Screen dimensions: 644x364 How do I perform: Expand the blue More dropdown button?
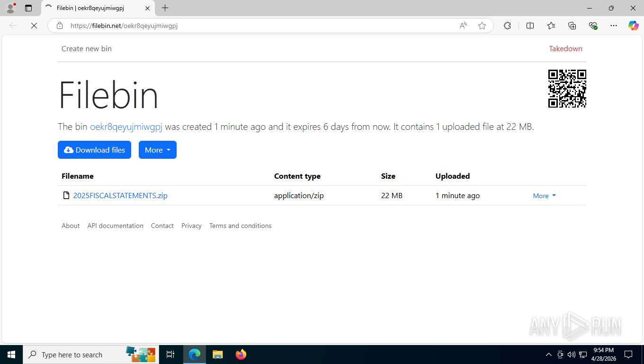click(157, 150)
